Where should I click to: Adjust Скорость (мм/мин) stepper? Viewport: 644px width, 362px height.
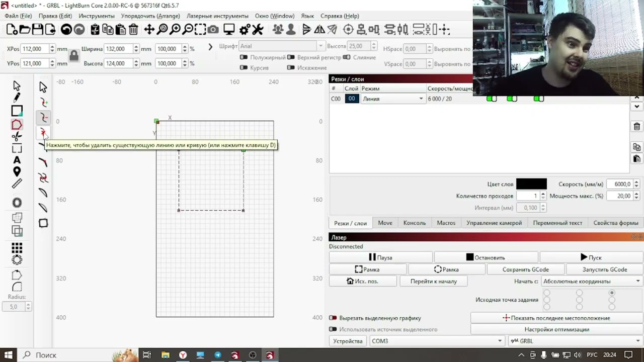point(636,184)
